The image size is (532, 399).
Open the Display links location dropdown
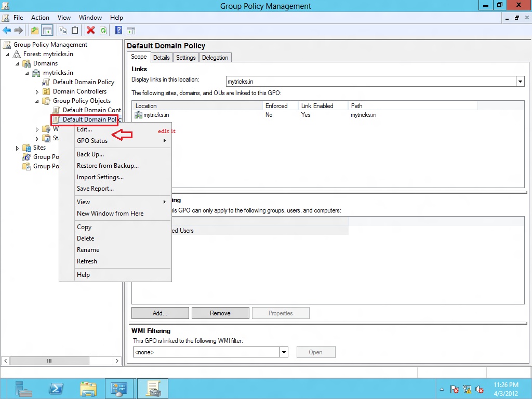520,82
